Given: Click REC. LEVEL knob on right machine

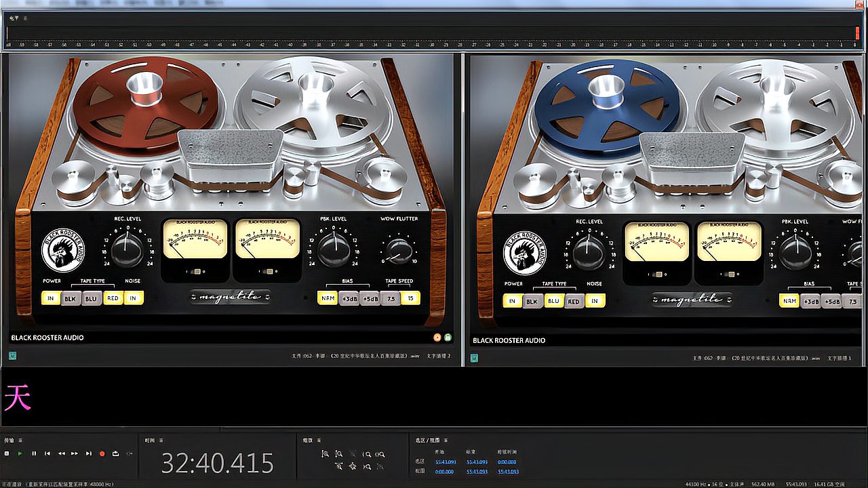Looking at the screenshot, I should 589,253.
